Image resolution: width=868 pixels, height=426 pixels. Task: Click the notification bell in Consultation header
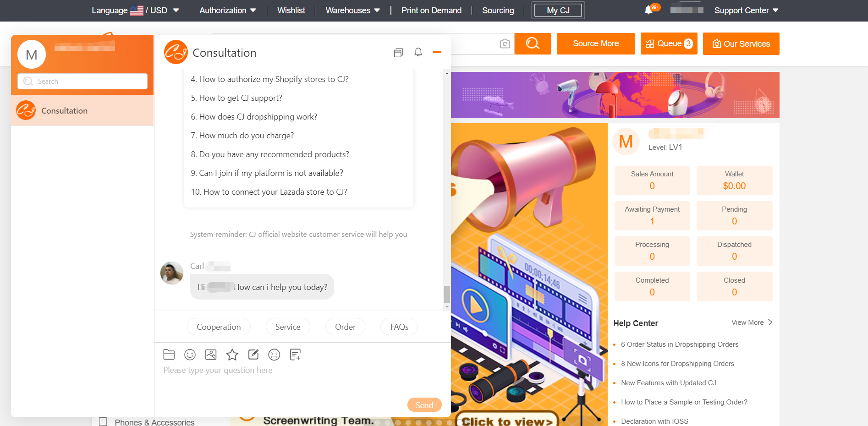[x=418, y=53]
